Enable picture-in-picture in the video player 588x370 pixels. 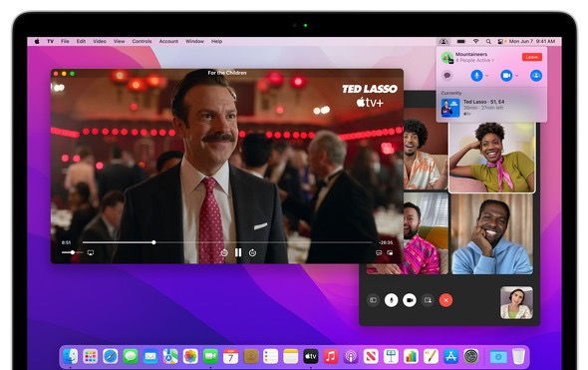click(390, 253)
